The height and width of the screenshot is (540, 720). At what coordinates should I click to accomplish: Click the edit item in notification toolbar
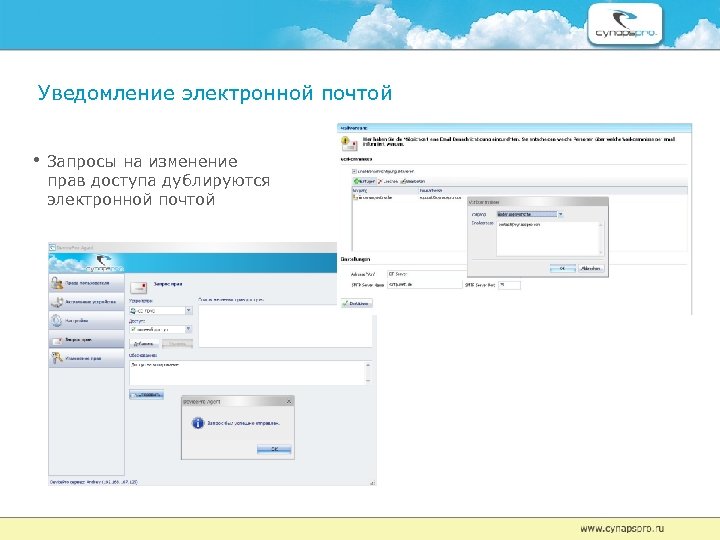pyautogui.click(x=413, y=181)
